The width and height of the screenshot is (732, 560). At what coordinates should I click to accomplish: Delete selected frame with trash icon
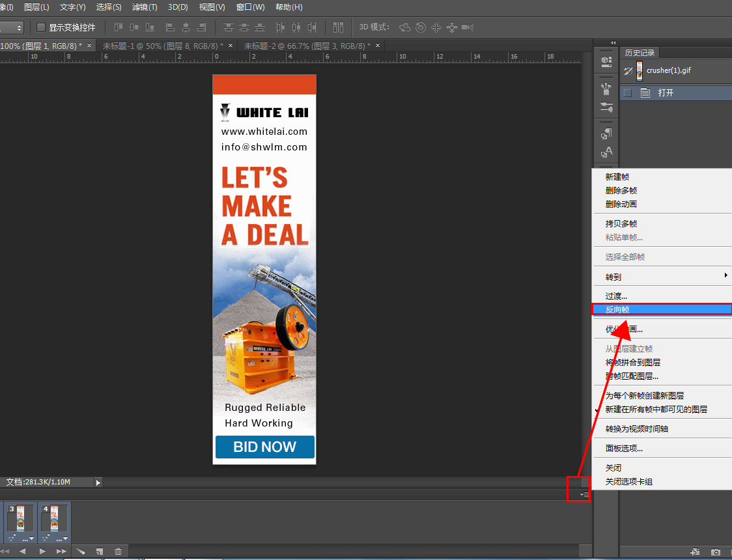pos(118,551)
